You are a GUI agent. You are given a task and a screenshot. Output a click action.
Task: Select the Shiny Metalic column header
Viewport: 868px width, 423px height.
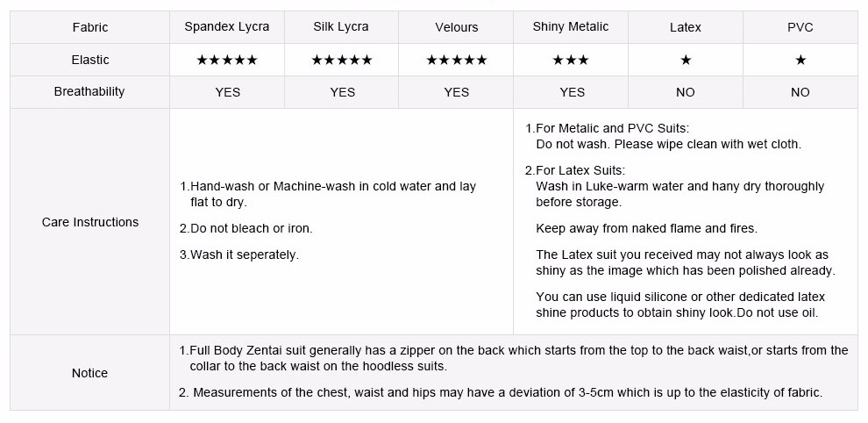coord(571,27)
